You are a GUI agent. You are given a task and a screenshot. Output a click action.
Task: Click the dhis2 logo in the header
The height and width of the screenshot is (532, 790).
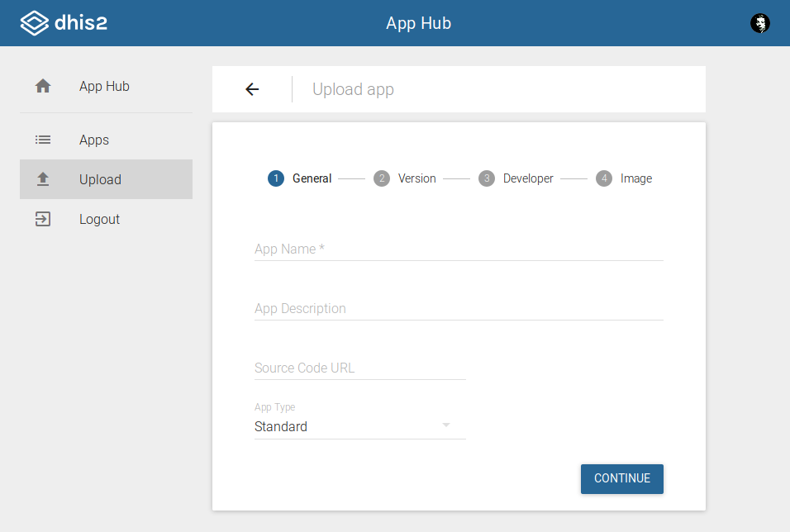(x=64, y=23)
